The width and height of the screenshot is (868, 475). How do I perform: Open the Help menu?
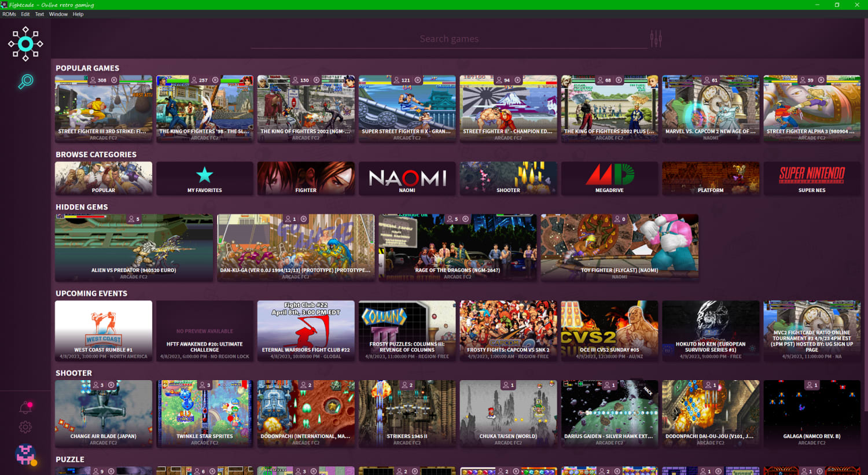(78, 14)
